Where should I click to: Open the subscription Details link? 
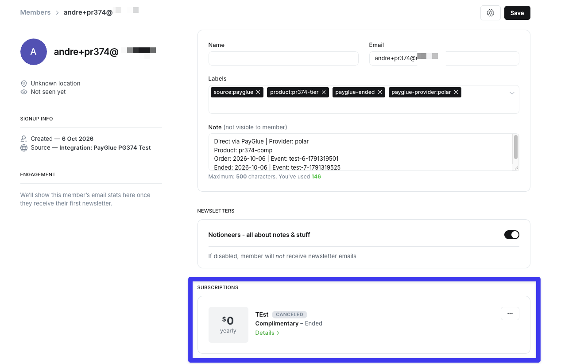click(267, 333)
